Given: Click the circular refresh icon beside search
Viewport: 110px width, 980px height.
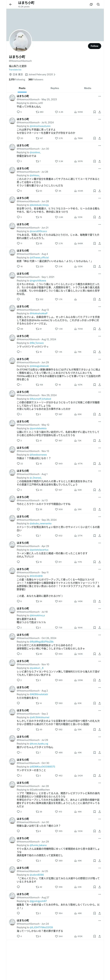Looking at the screenshot, I should pos(91,5).
